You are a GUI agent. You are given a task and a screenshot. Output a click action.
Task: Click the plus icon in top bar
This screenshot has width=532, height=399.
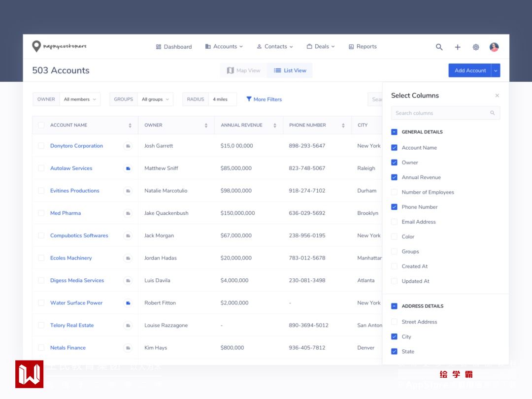(x=457, y=47)
